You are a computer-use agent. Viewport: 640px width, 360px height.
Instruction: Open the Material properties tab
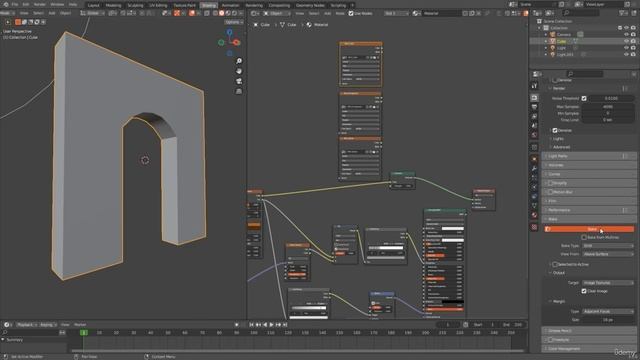click(534, 215)
